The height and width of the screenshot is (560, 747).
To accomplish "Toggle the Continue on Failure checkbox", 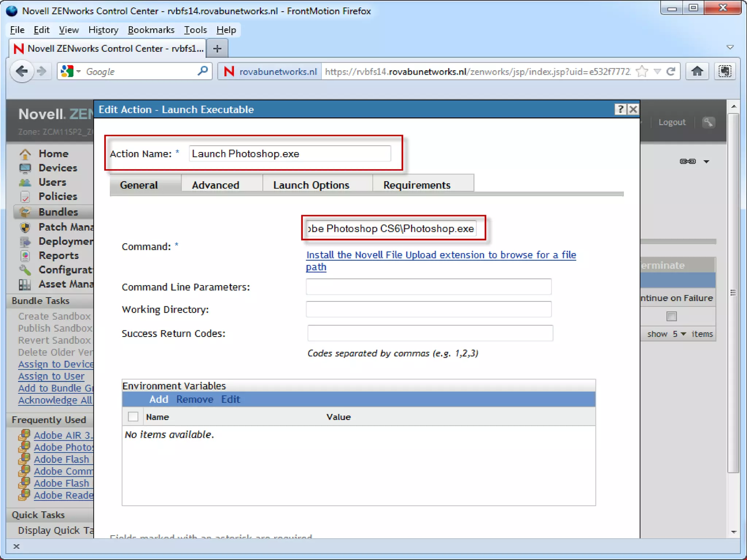I will (671, 316).
